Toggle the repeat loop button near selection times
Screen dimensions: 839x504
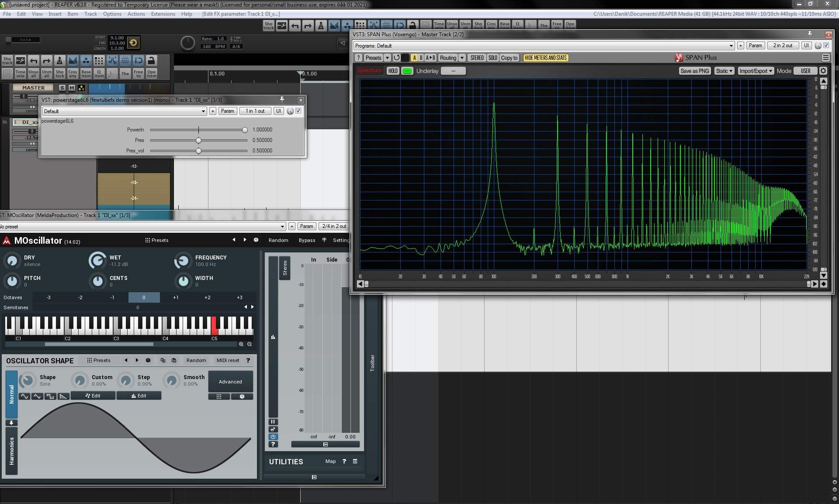click(x=133, y=42)
